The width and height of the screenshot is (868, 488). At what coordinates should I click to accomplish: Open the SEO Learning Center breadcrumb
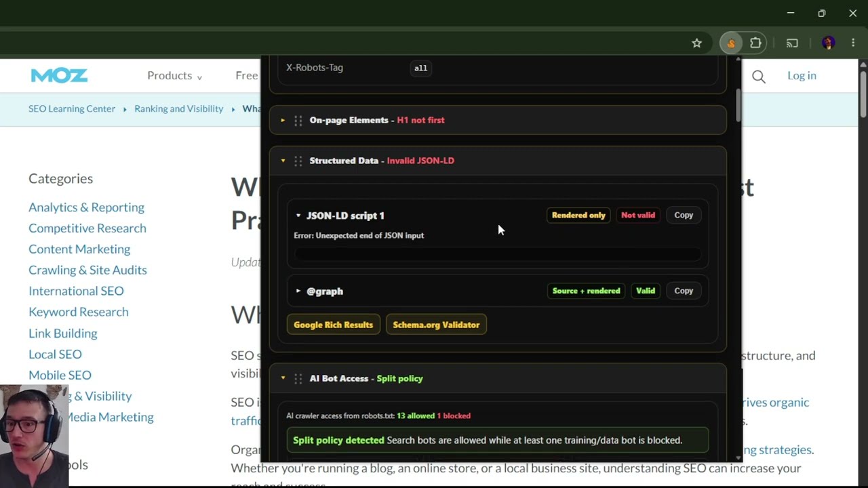pos(72,108)
